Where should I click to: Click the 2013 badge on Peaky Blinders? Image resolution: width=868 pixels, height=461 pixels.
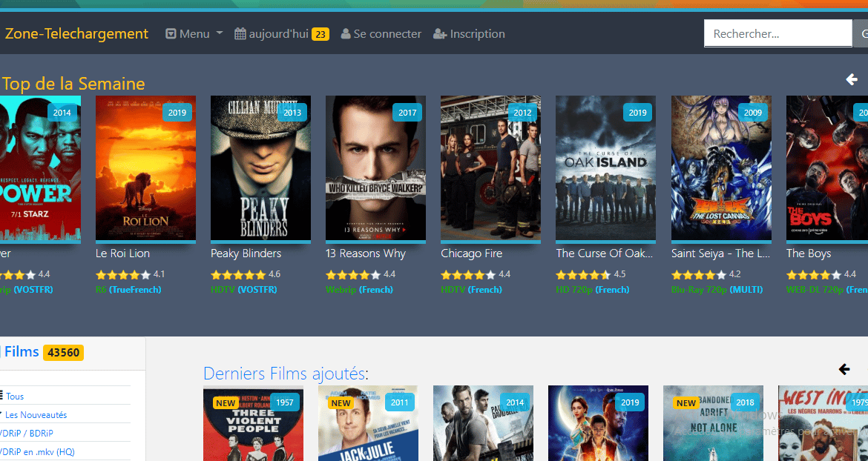(292, 112)
